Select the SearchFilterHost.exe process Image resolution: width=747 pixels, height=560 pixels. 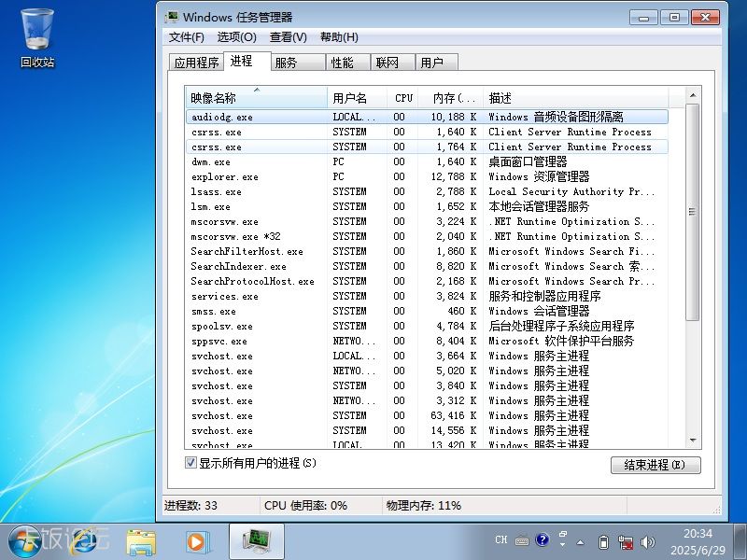pyautogui.click(x=427, y=251)
